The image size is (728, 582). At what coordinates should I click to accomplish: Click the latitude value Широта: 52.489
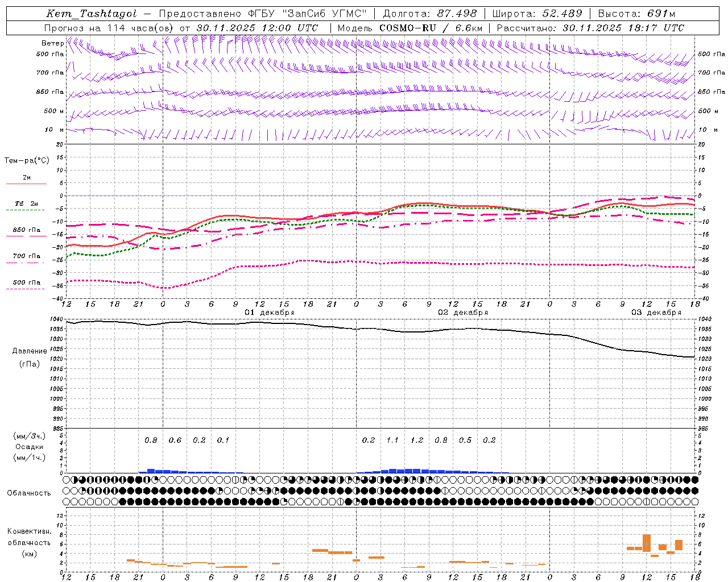tap(537, 14)
